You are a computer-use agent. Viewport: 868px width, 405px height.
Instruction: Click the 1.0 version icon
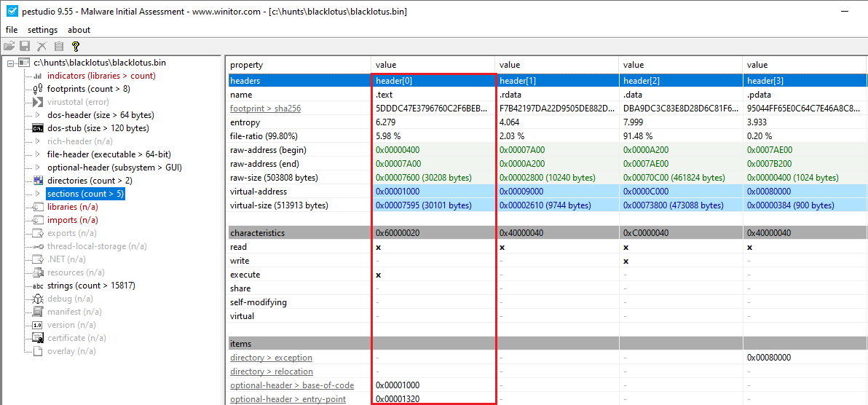click(38, 325)
